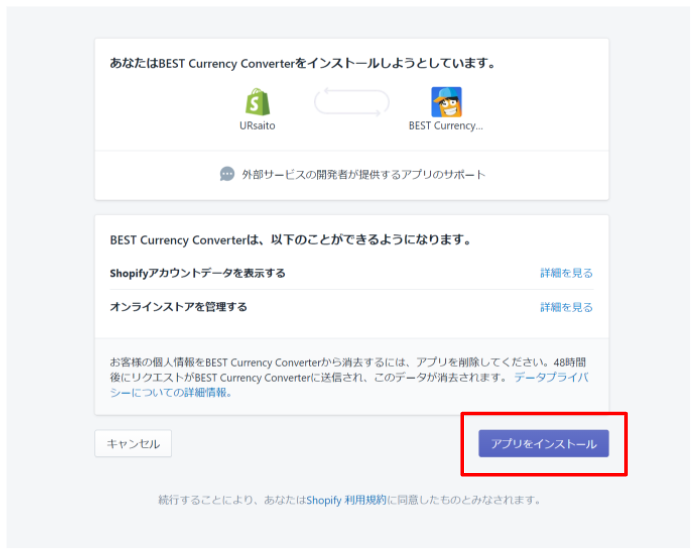Click the BEST Currency... app label

click(x=446, y=126)
